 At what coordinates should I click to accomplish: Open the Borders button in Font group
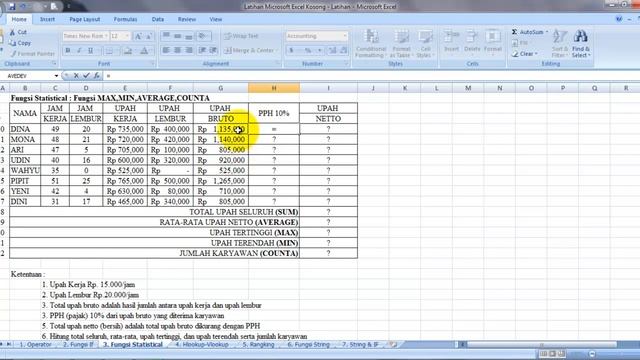(x=109, y=51)
